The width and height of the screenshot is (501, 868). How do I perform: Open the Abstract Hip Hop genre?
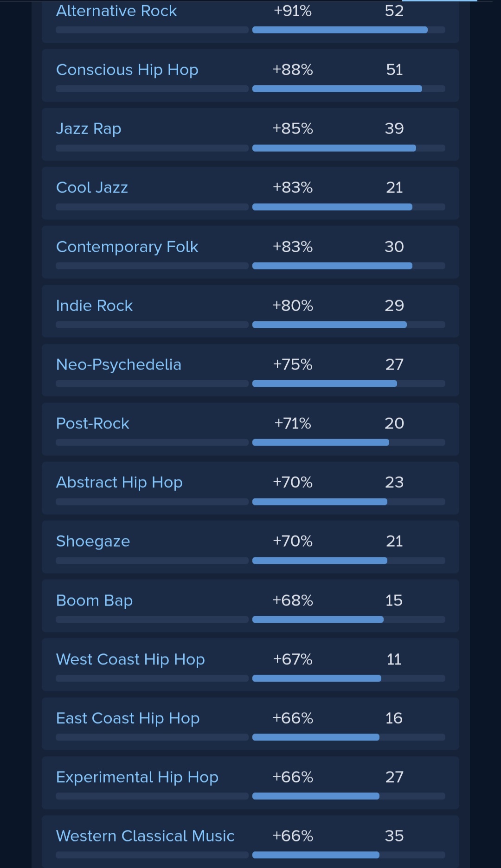[119, 483]
